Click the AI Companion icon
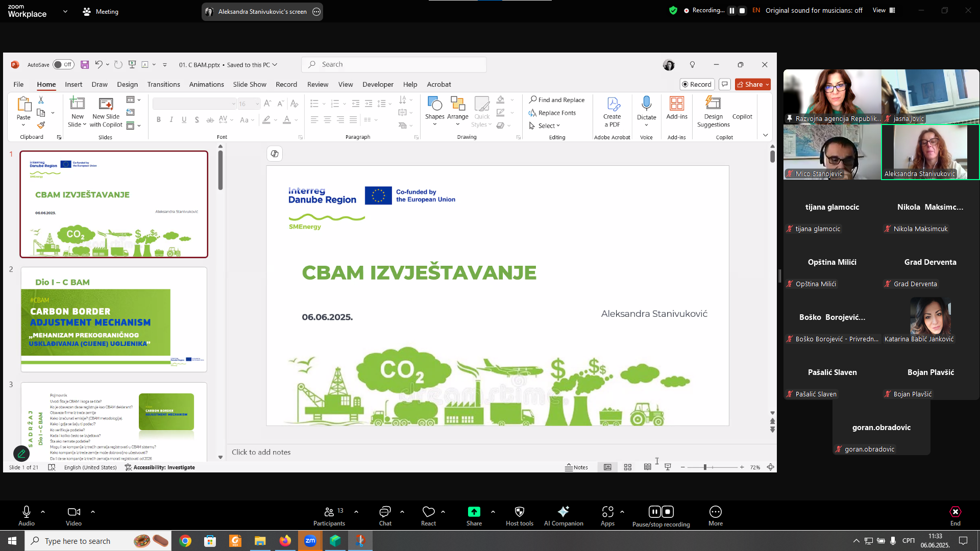980x551 pixels. click(x=563, y=512)
